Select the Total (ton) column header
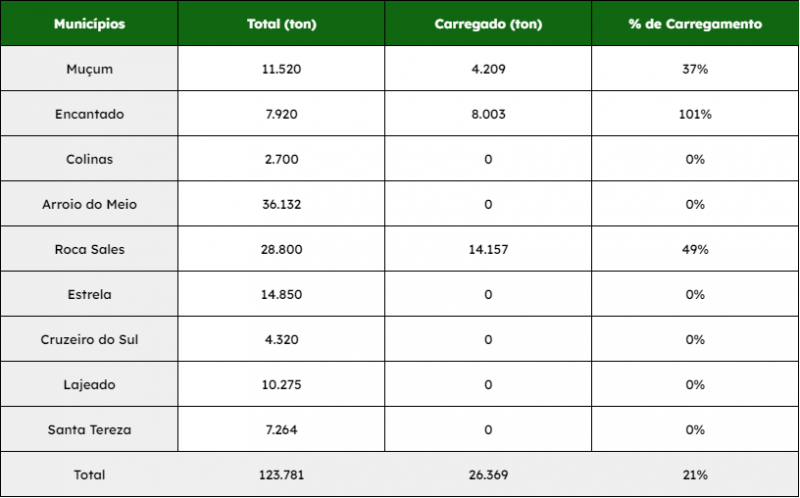 (x=281, y=24)
